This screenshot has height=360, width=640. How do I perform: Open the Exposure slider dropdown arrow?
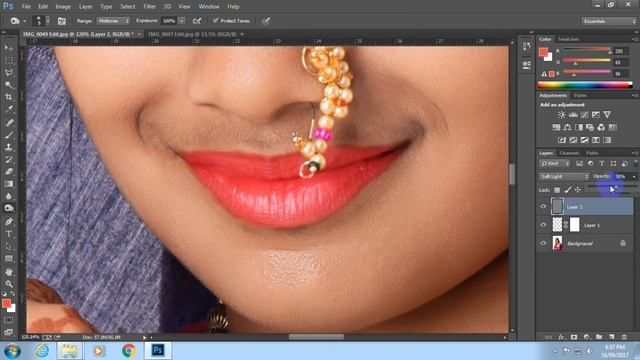pyautogui.click(x=182, y=21)
